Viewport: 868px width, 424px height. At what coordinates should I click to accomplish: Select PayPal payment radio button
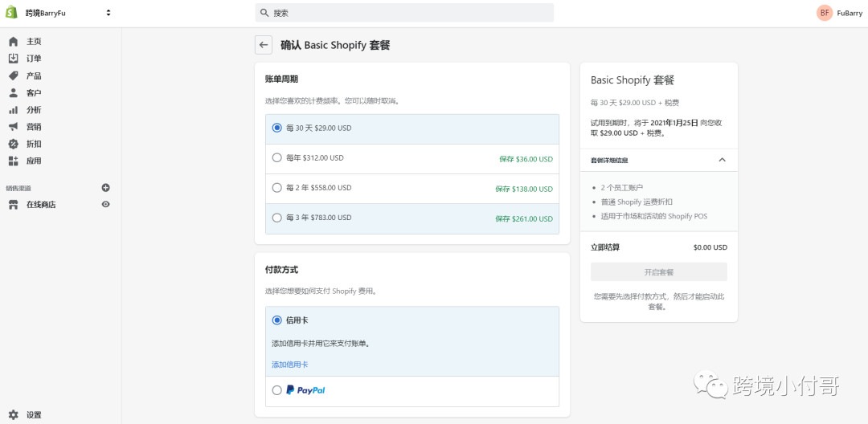[x=276, y=390]
